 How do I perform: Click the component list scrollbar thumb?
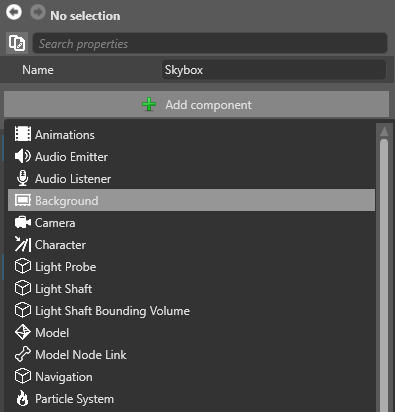pos(384,275)
